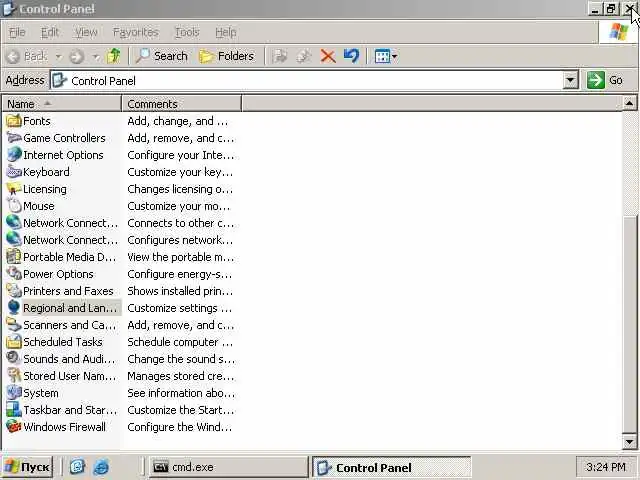The width and height of the screenshot is (640, 480).
Task: Switch to cmd.exe taskbar button
Action: click(x=228, y=467)
